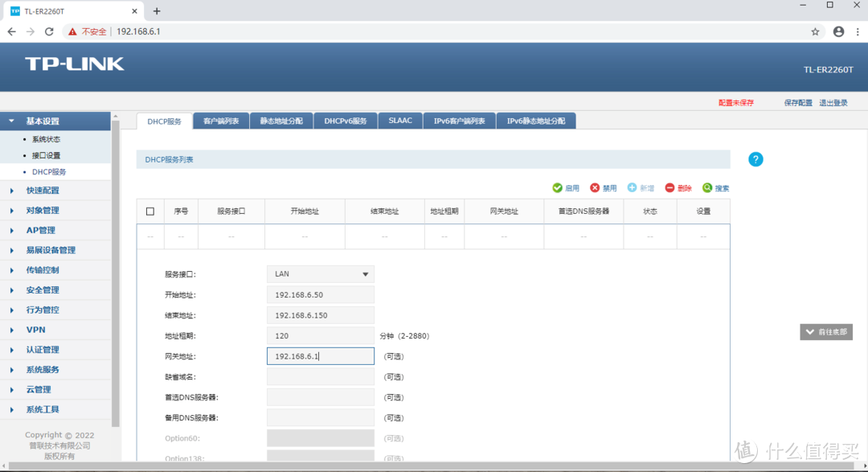Click the browser back arrow
The height and width of the screenshot is (472, 868).
[x=11, y=31]
